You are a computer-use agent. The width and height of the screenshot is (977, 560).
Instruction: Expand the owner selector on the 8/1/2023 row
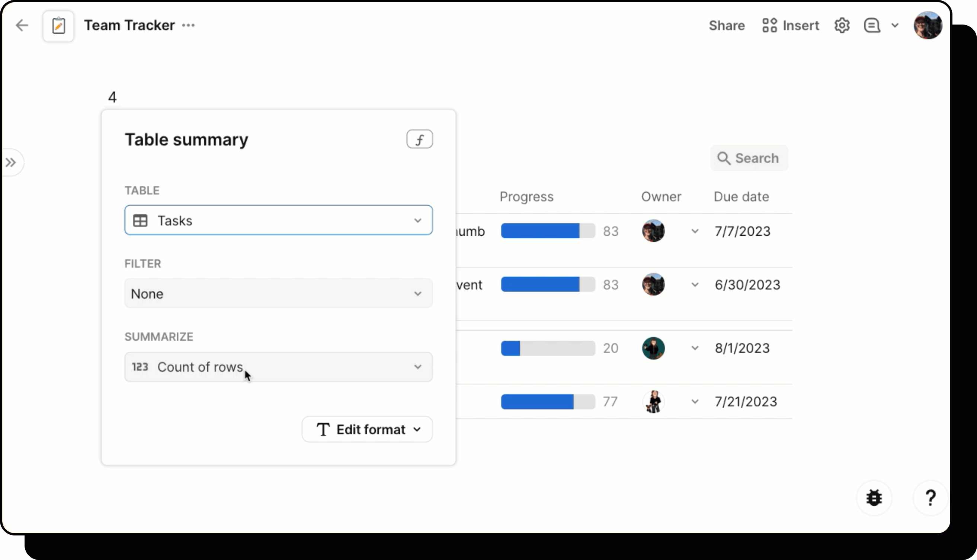point(695,348)
